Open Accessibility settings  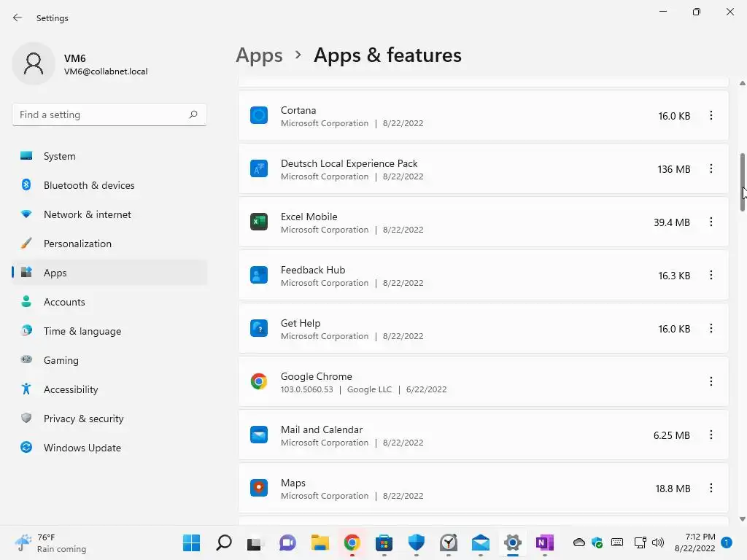(109, 389)
